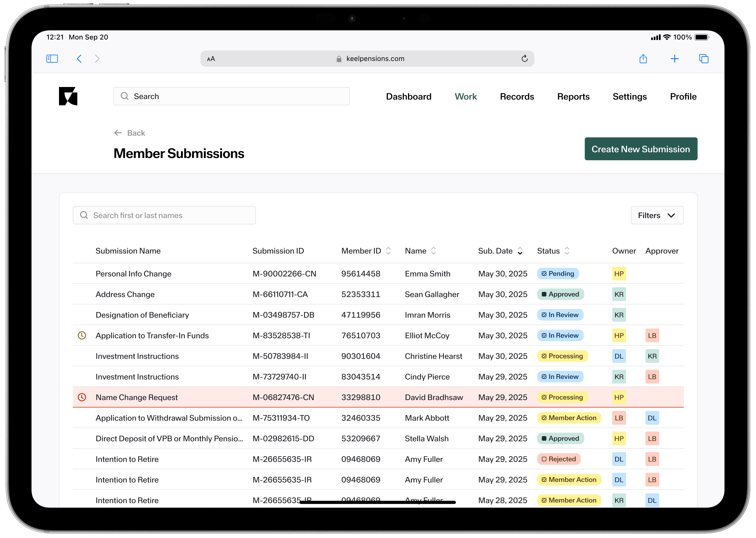This screenshot has width=756, height=538.
Task: Reload the page with refresh icon
Action: 524,59
